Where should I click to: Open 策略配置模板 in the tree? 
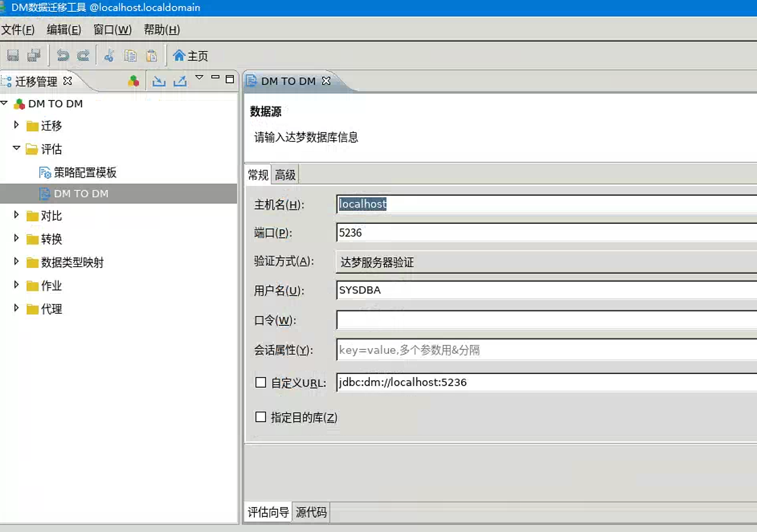click(85, 172)
